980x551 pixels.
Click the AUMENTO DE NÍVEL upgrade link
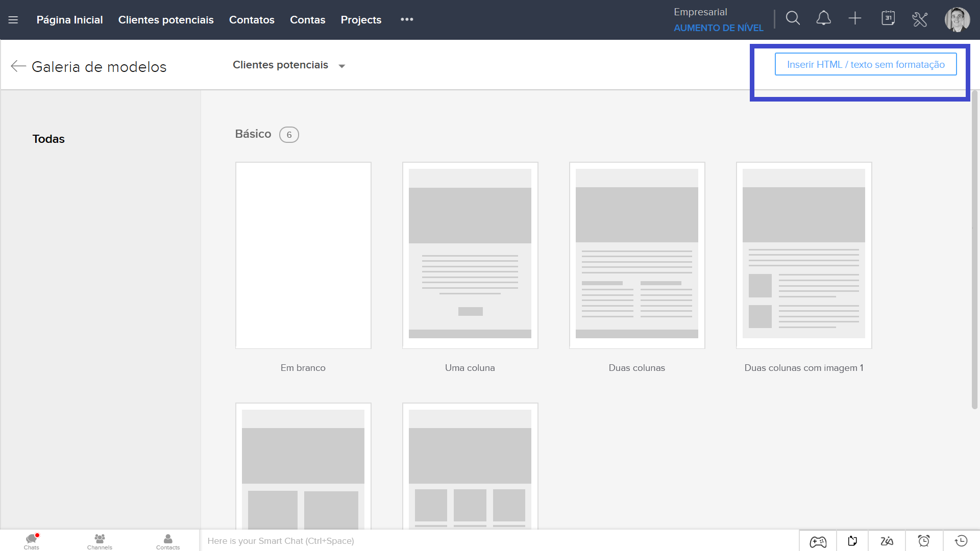pyautogui.click(x=718, y=28)
